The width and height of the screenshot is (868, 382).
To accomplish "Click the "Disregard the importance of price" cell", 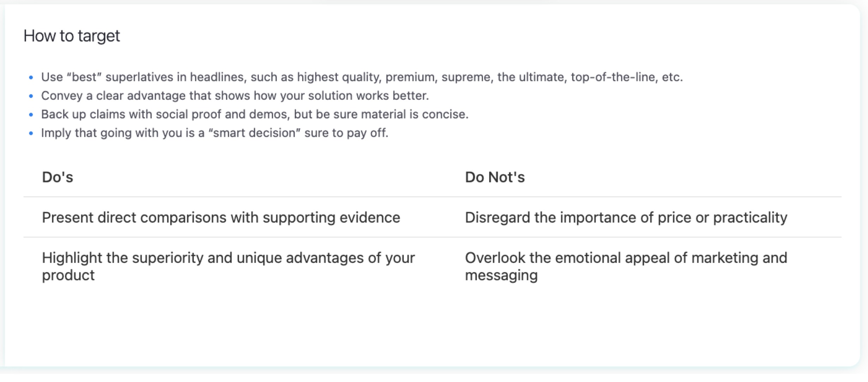I will 626,217.
